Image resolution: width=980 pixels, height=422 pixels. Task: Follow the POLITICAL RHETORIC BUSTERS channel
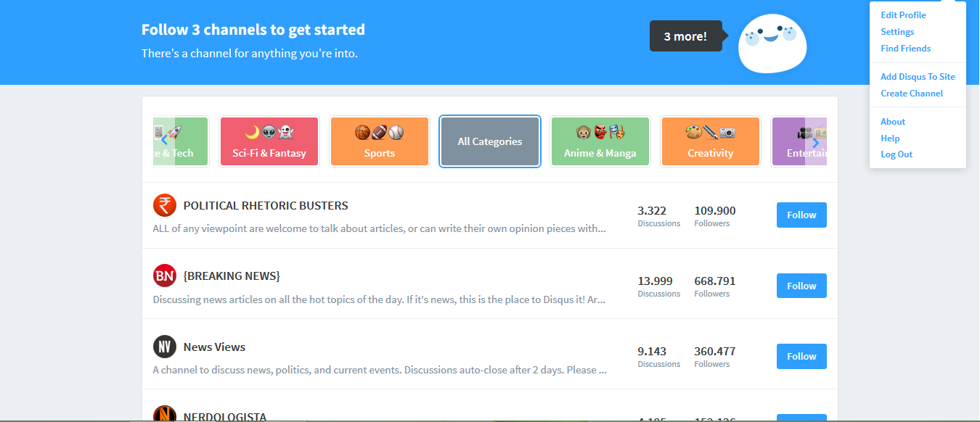[801, 215]
